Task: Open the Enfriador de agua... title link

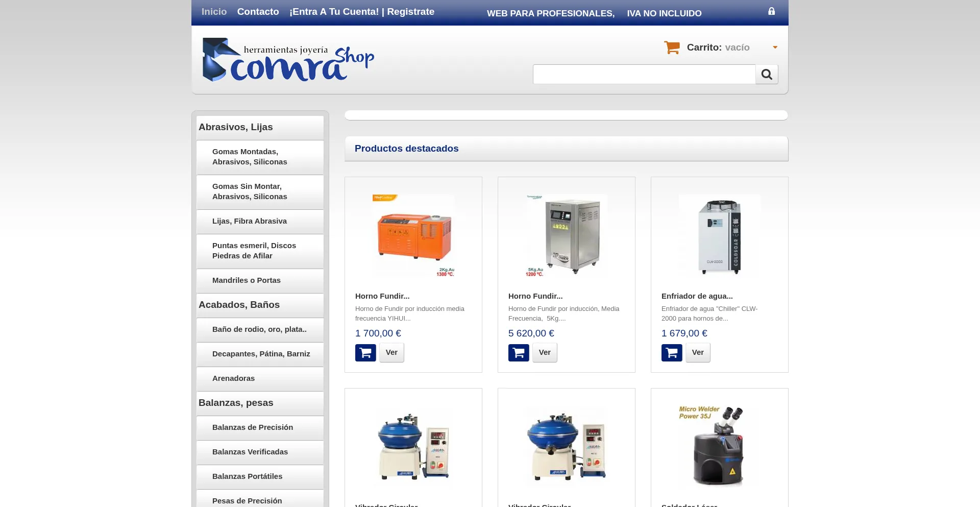Action: pyautogui.click(x=697, y=296)
